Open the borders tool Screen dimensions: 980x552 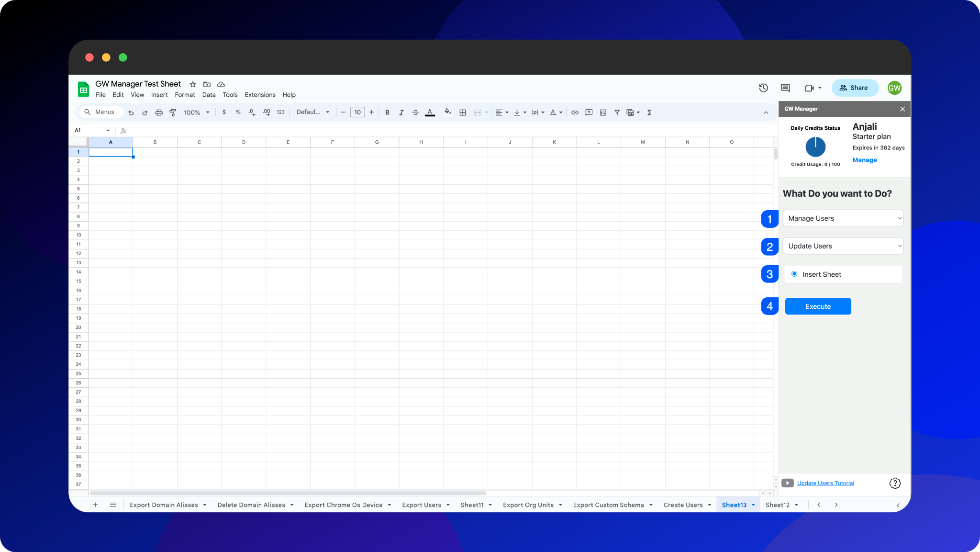pos(463,113)
